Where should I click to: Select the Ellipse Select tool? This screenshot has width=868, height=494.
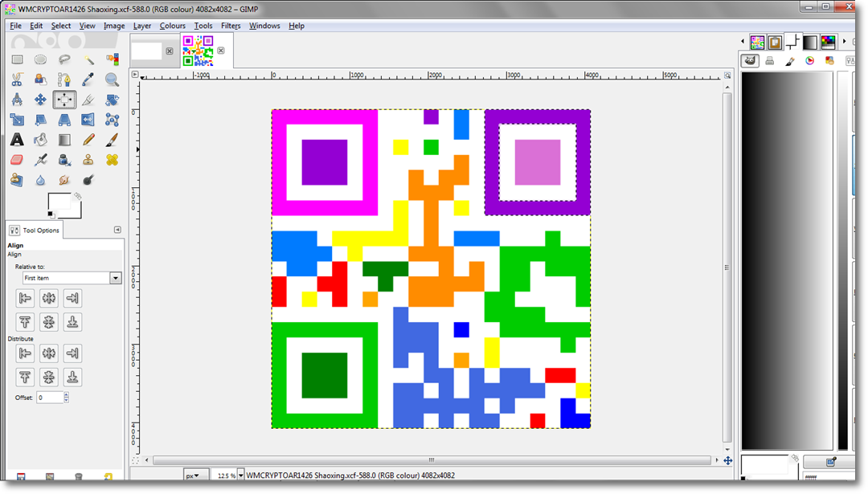pyautogui.click(x=40, y=59)
